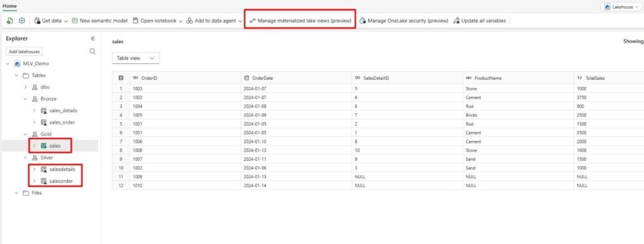Collapse the Tables folder

[16, 75]
